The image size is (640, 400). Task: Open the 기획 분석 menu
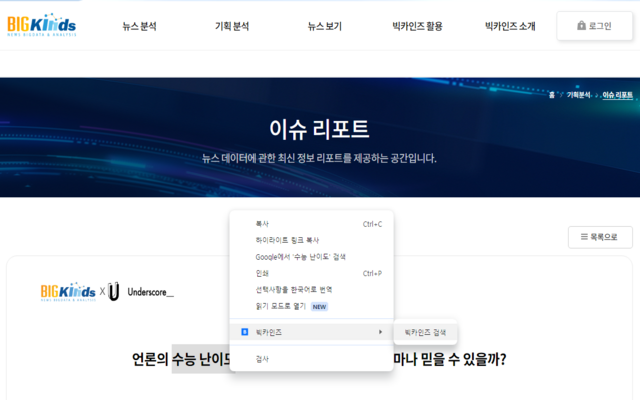232,27
